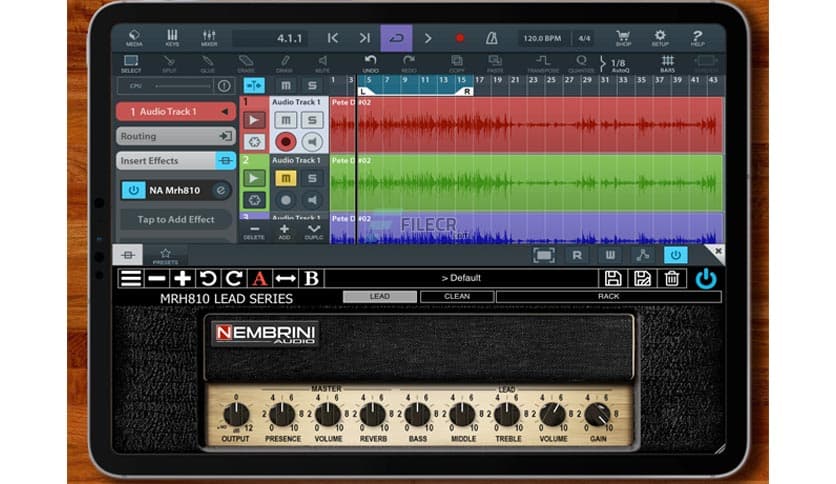
Task: Toggle full-screen view of the plugin
Action: (x=544, y=255)
